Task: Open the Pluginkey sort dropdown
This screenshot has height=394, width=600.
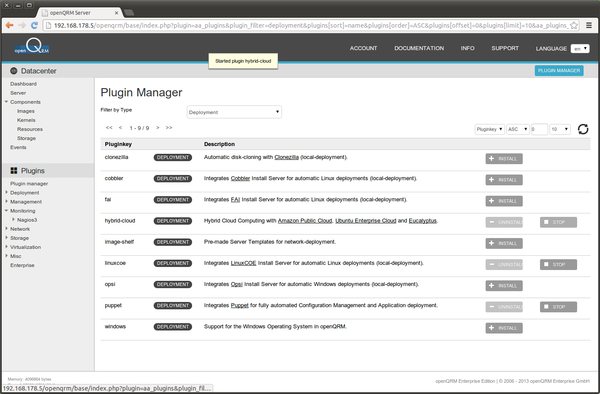Action: 489,129
